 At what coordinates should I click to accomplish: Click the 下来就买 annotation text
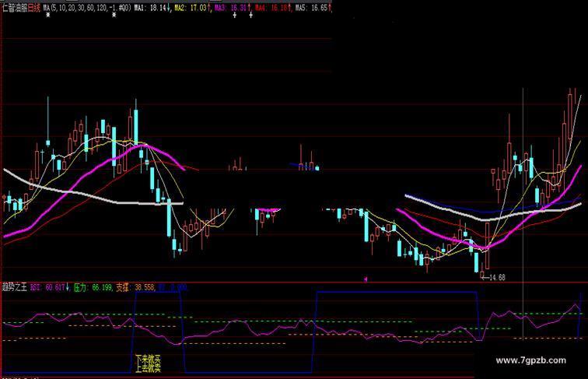(x=148, y=359)
